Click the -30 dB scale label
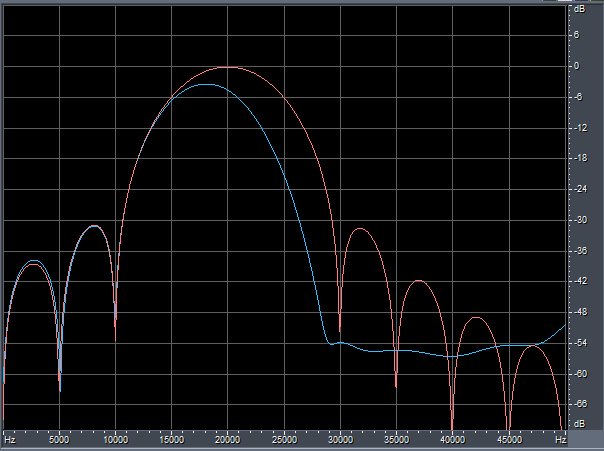 (x=581, y=220)
